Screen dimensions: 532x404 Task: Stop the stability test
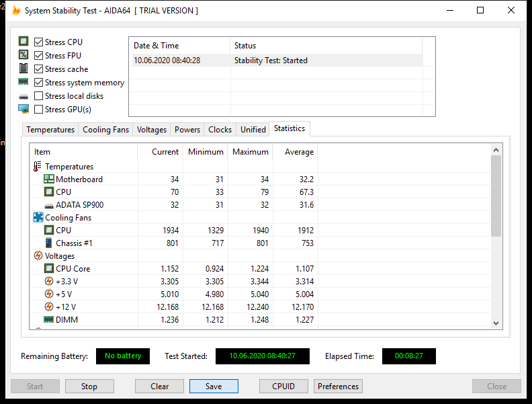tap(89, 387)
